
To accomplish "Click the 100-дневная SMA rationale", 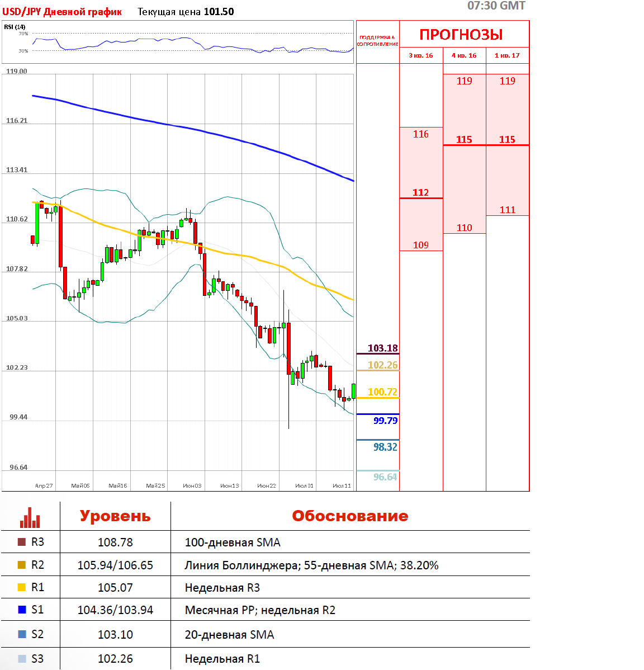I will tap(233, 542).
